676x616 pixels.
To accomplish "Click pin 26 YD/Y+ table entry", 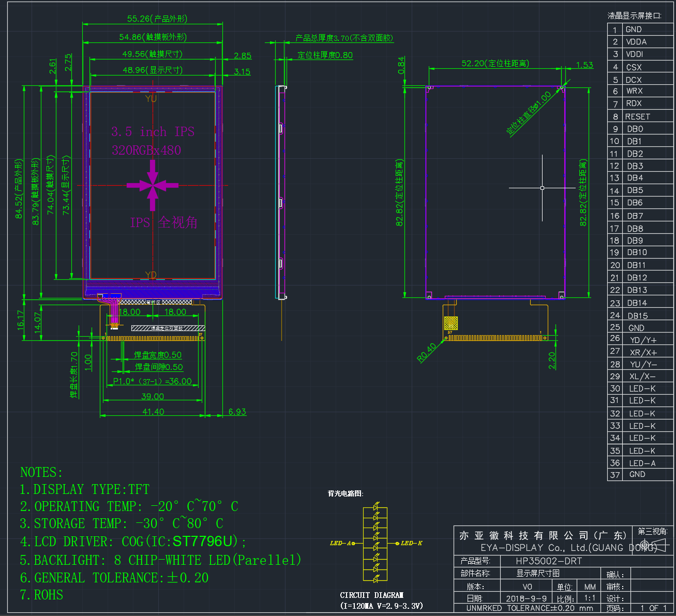I will [x=640, y=340].
